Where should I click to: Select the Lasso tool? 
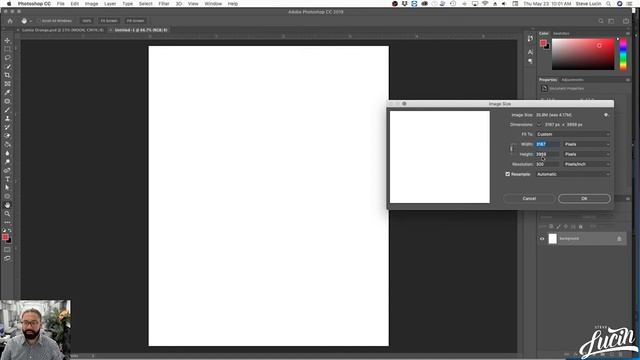tap(7, 58)
